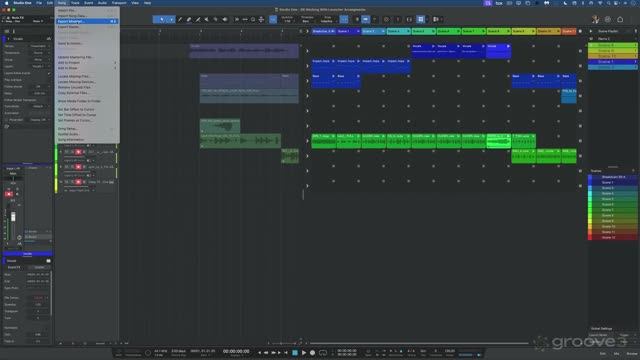This screenshot has height=360, width=640.
Task: Toggle the blue Snap button in toolbar
Action: [344, 19]
